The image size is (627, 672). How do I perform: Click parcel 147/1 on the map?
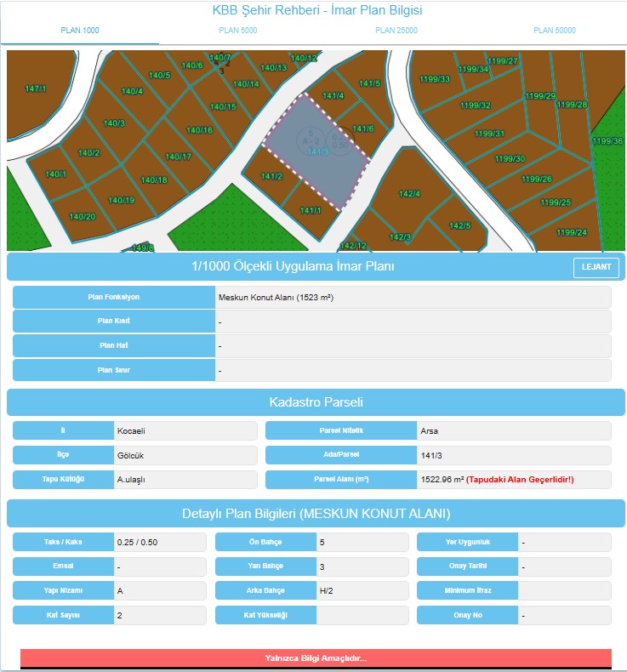[x=36, y=88]
